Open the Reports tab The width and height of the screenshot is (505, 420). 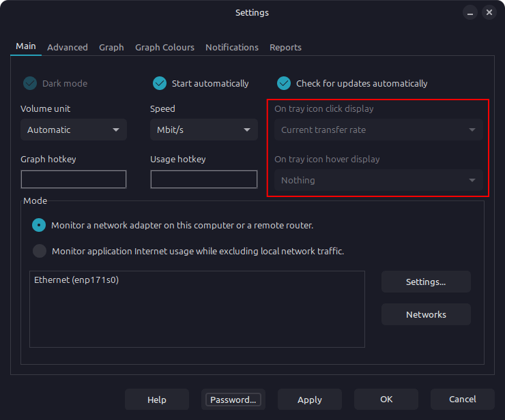pos(285,47)
